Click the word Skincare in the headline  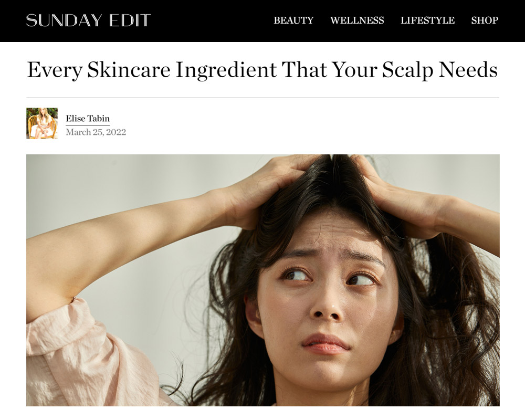(x=129, y=70)
